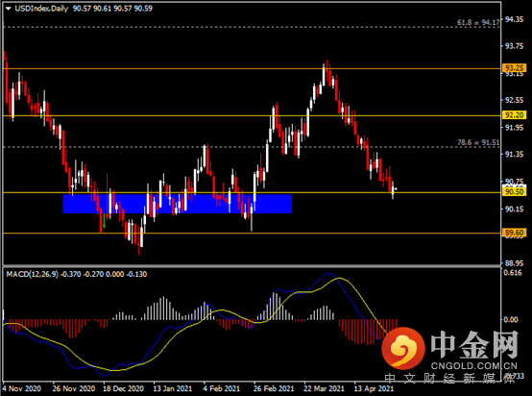Click the 78.6 = 91.51 Fibonacci label

[478, 142]
